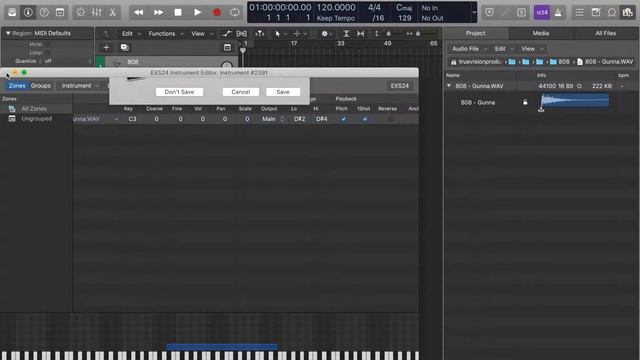This screenshot has width=640, height=360.
Task: Switch to the Zones tab
Action: click(x=17, y=86)
